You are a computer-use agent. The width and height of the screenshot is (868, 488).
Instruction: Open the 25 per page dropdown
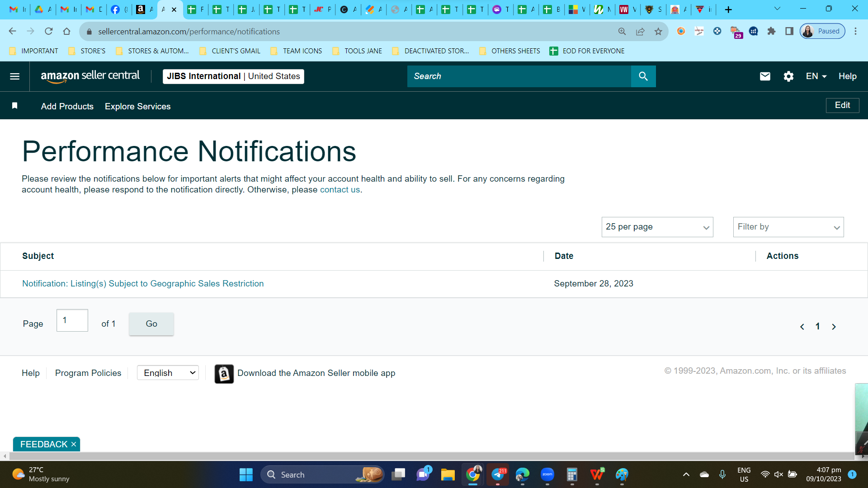(657, 227)
